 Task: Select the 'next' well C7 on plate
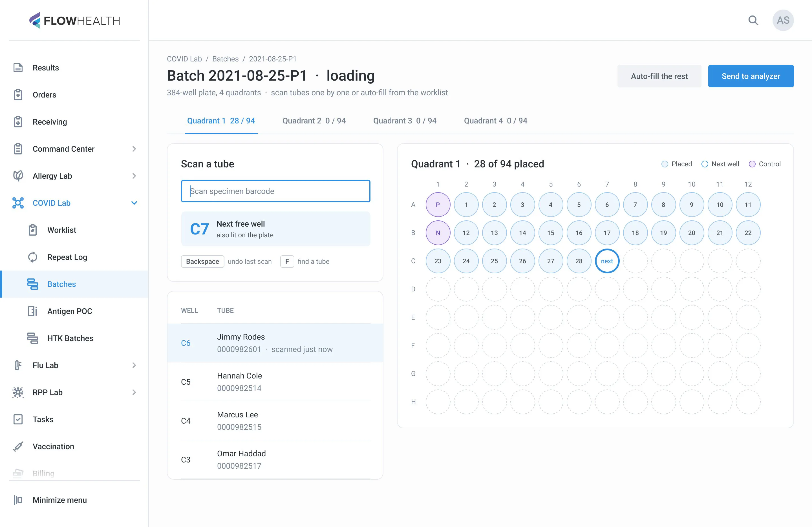(x=607, y=261)
